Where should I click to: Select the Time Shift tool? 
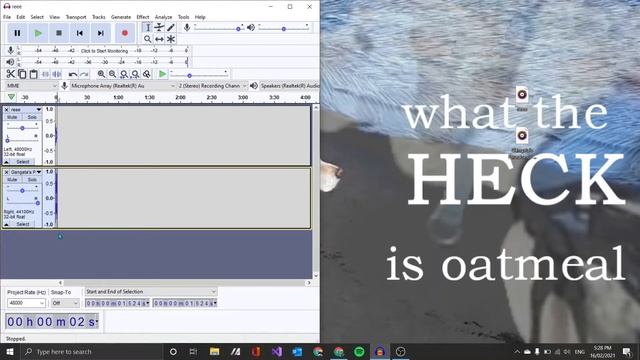pyautogui.click(x=159, y=39)
